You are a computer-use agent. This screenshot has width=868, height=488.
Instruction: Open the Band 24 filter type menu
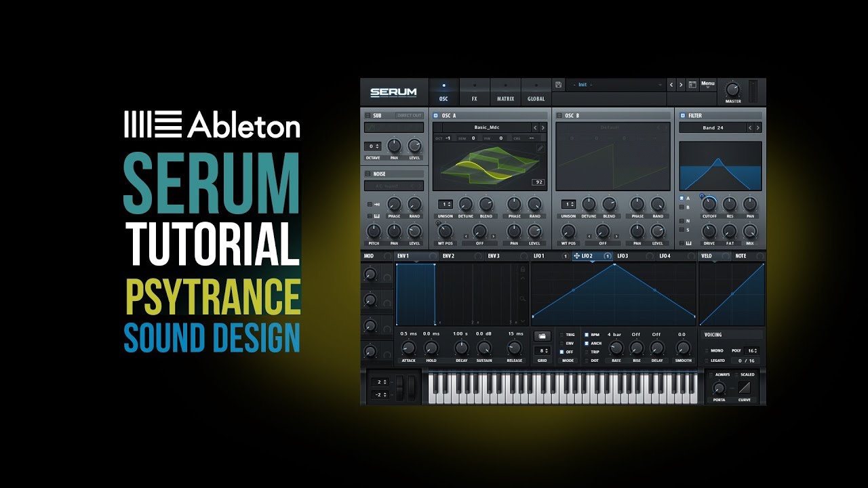click(x=713, y=127)
